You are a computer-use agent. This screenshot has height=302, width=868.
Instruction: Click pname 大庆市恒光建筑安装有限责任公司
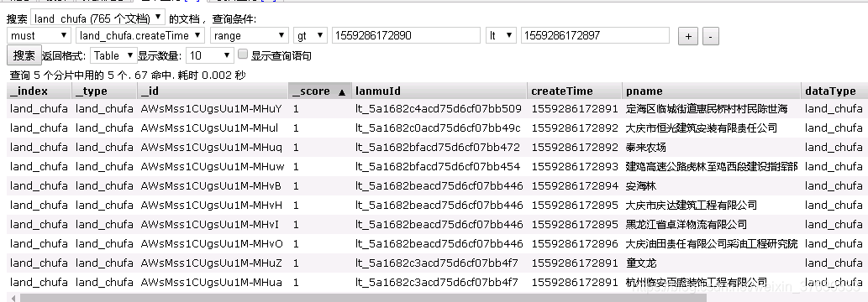pyautogui.click(x=702, y=128)
